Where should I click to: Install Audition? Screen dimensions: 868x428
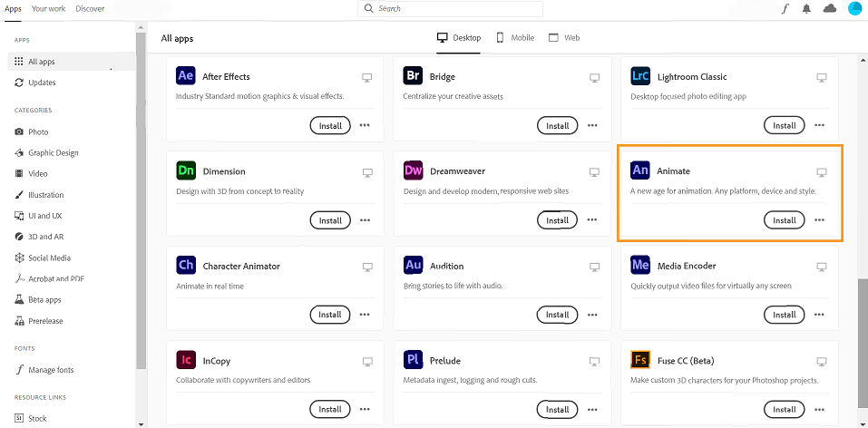(x=557, y=315)
